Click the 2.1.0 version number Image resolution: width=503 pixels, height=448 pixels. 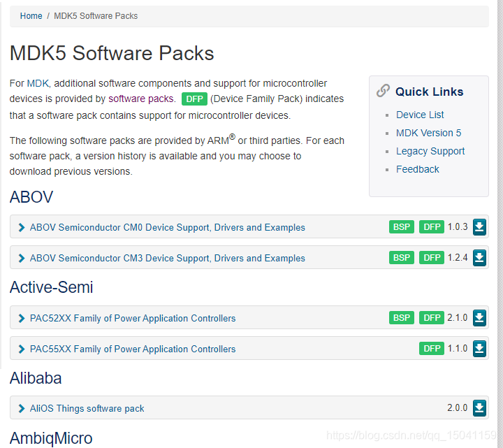458,318
